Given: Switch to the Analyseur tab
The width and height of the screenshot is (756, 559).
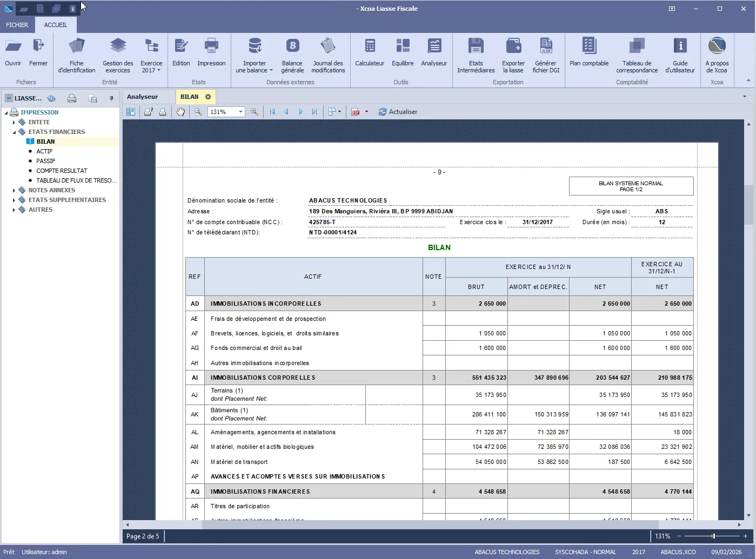Looking at the screenshot, I should tap(143, 97).
